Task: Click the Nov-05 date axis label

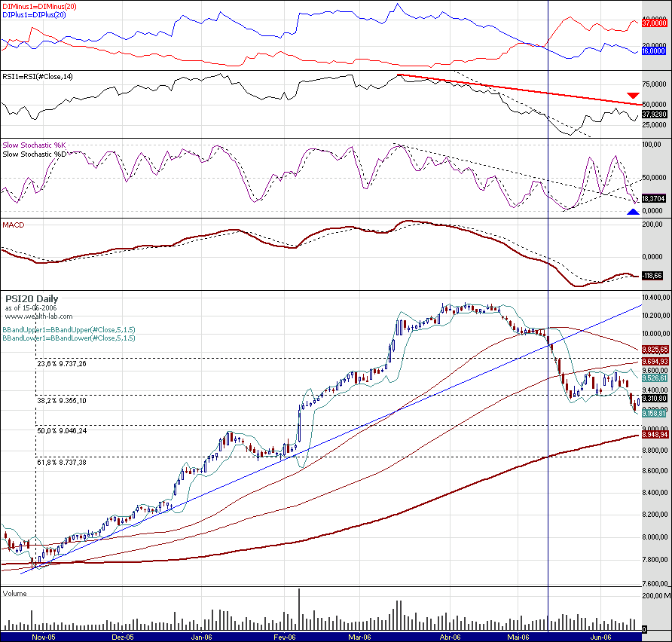Action: [x=43, y=637]
